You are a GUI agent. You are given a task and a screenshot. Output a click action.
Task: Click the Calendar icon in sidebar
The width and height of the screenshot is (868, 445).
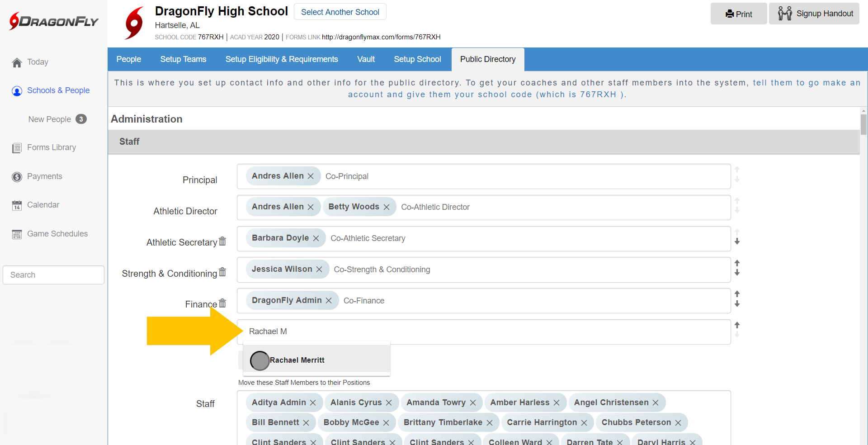(x=17, y=205)
